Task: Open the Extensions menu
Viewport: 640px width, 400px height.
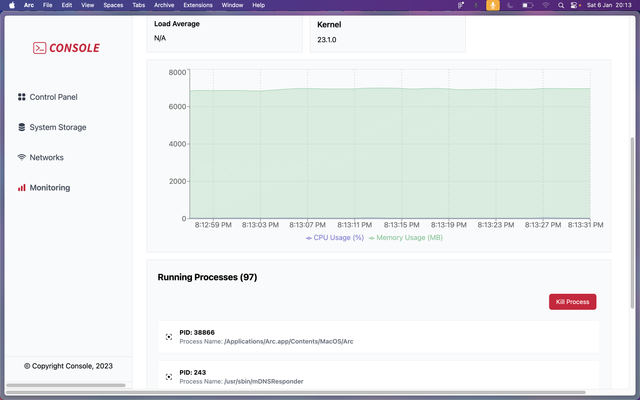Action: click(x=198, y=5)
